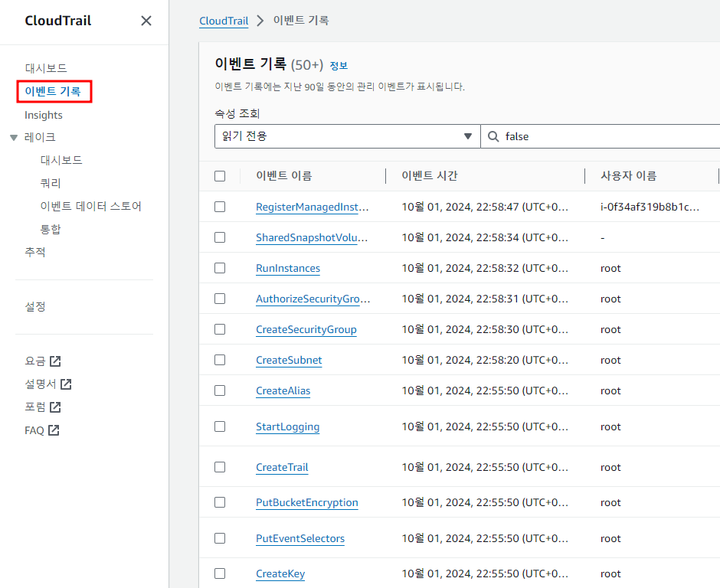
Task: Click the 22:58:34 event time cell
Action: tap(485, 238)
